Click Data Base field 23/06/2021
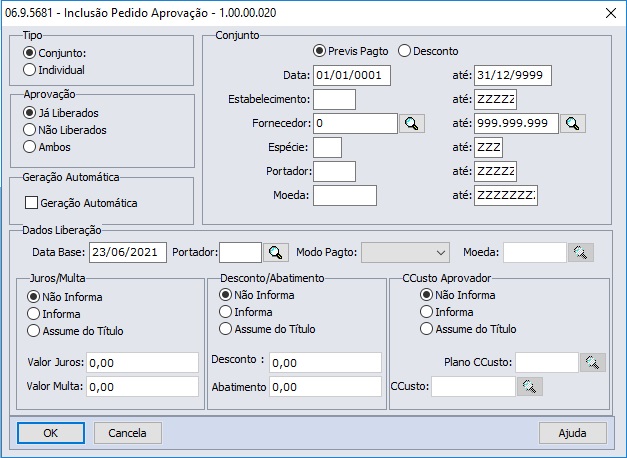627x458 pixels. tap(128, 252)
